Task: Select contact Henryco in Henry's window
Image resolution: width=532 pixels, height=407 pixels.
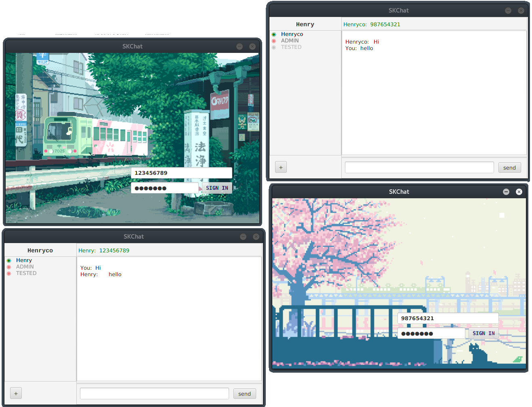Action: point(292,34)
